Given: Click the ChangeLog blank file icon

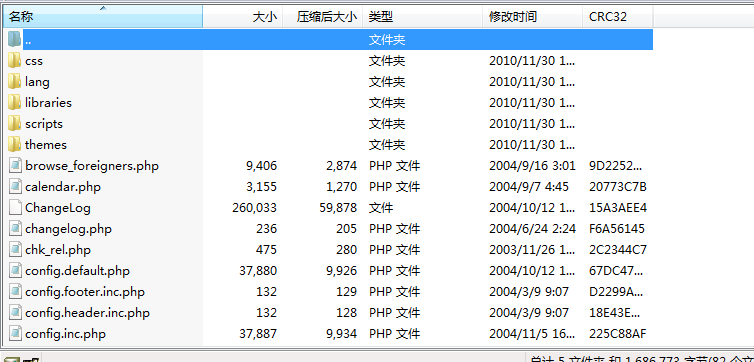Looking at the screenshot, I should tap(16, 208).
